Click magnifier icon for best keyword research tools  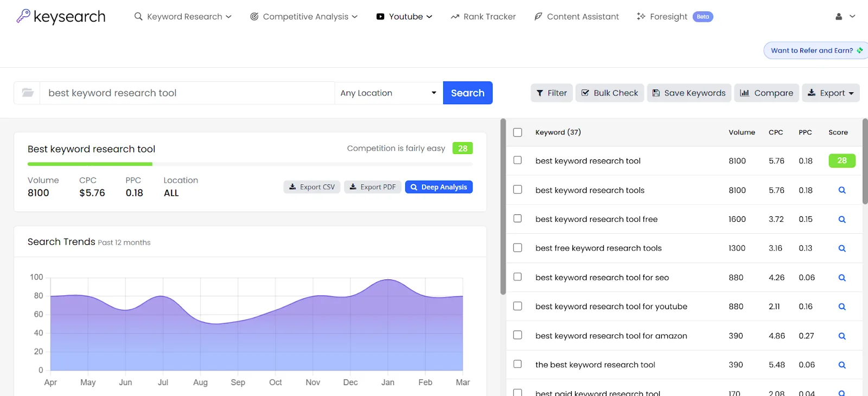tap(842, 190)
